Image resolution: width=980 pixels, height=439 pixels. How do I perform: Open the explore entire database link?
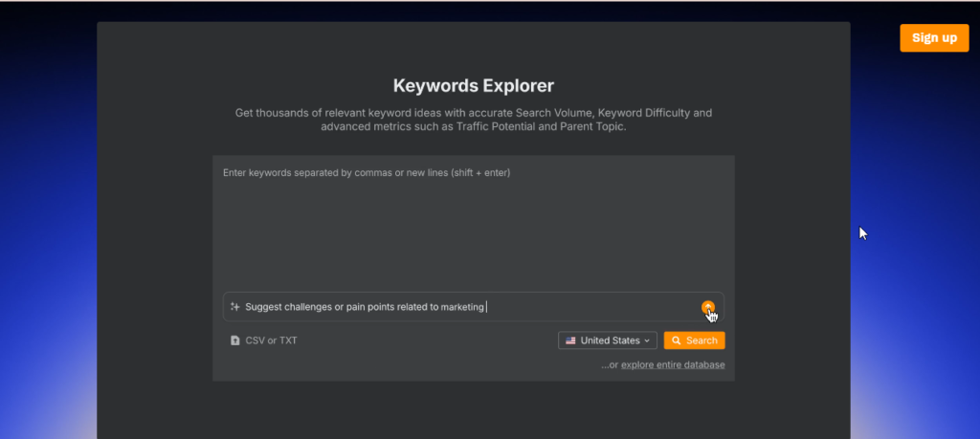pos(673,364)
